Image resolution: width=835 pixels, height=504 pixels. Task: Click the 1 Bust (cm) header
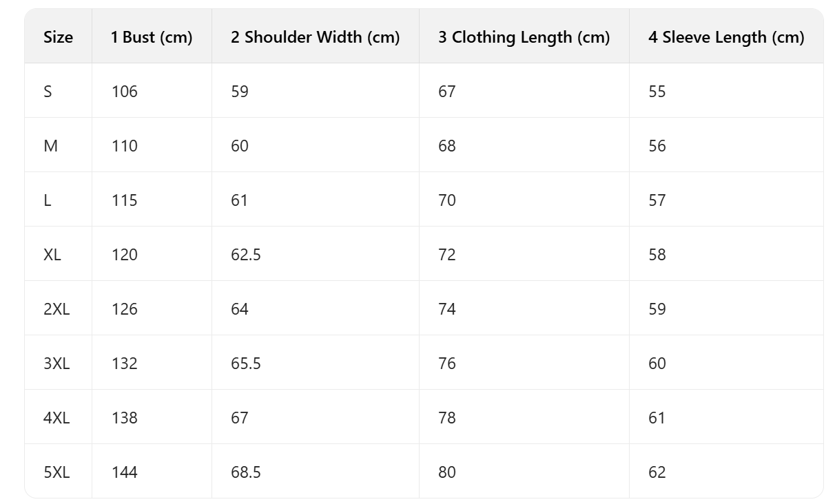pyautogui.click(x=152, y=37)
